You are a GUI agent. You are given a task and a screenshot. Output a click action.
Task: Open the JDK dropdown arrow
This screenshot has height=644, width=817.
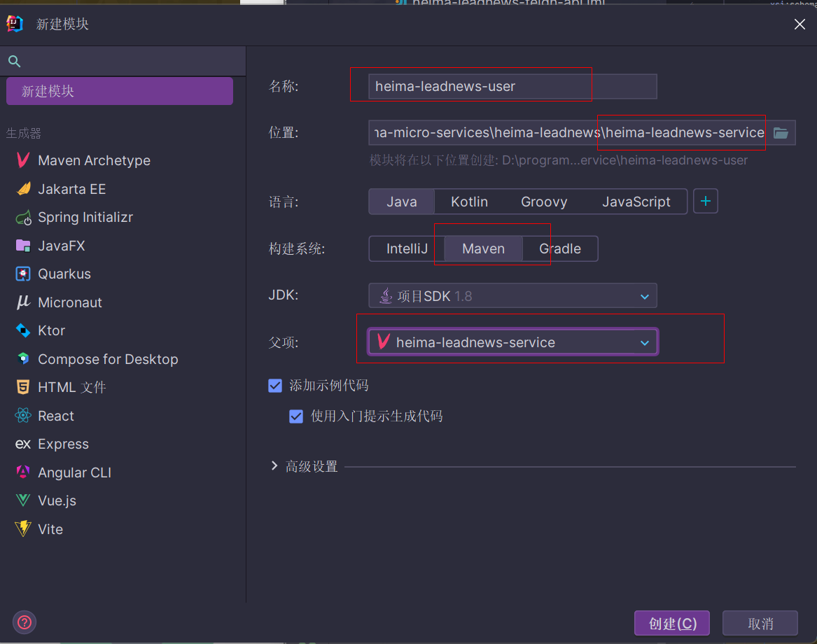(645, 297)
